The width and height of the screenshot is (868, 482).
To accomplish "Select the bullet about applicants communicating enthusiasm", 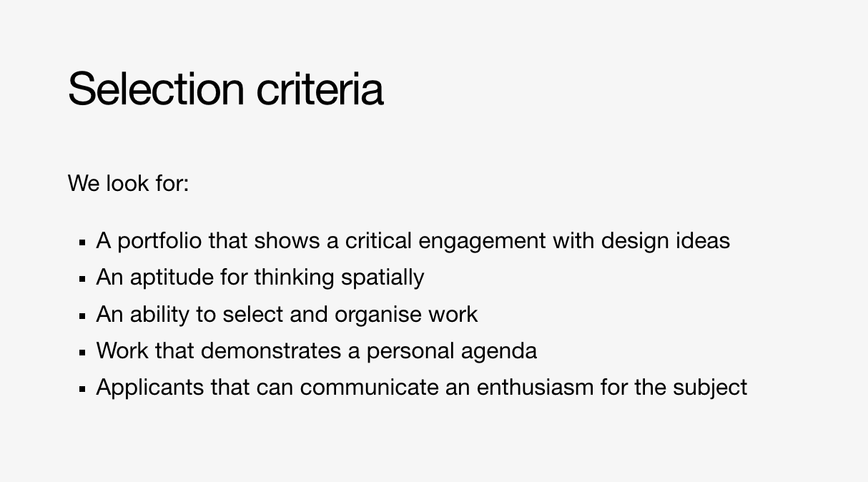I will point(421,387).
